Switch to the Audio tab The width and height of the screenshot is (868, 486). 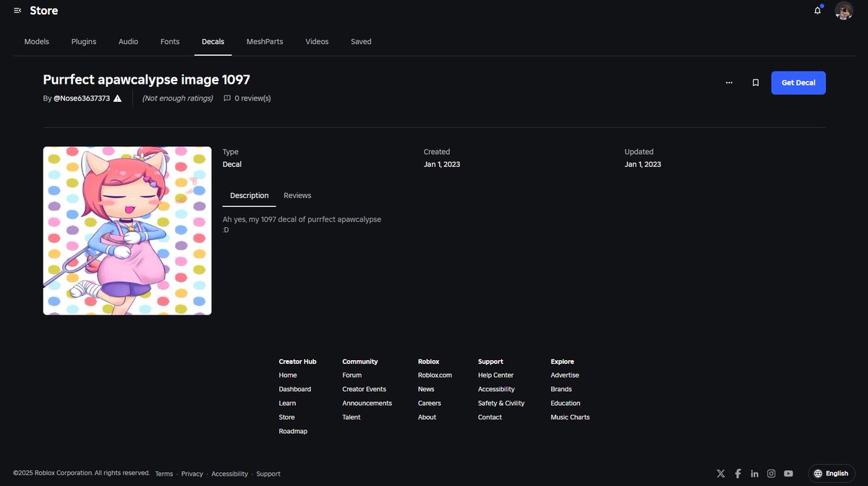(128, 42)
